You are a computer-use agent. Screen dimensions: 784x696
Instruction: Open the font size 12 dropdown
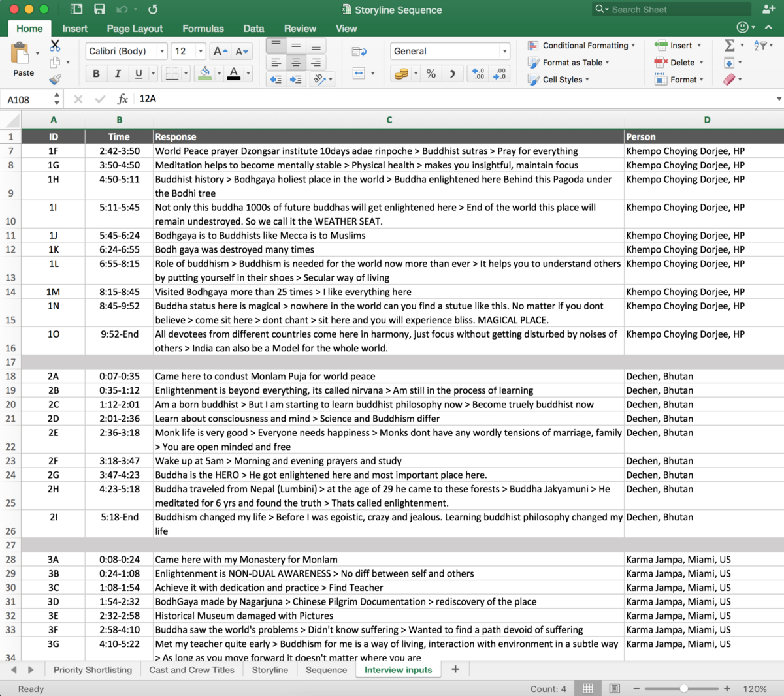click(201, 51)
